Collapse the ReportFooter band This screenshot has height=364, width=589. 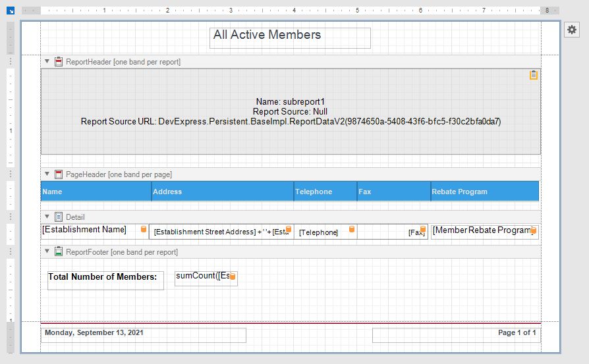(47, 252)
